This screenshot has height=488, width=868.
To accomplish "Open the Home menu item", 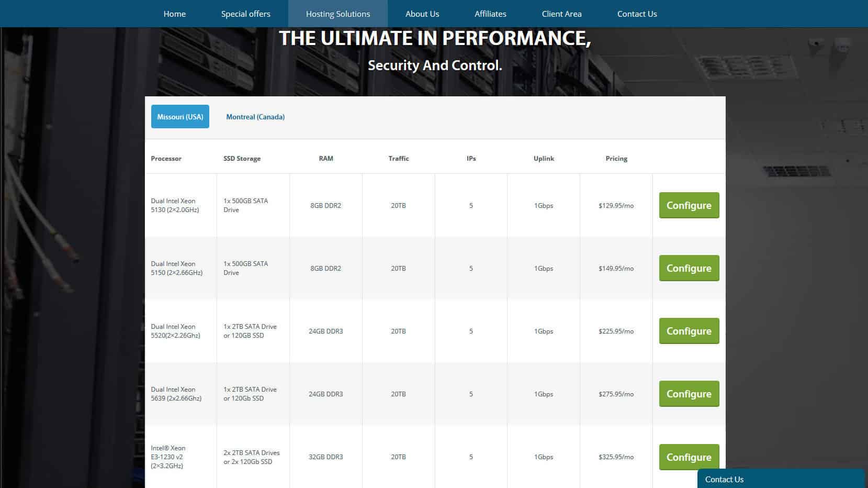I will [174, 14].
